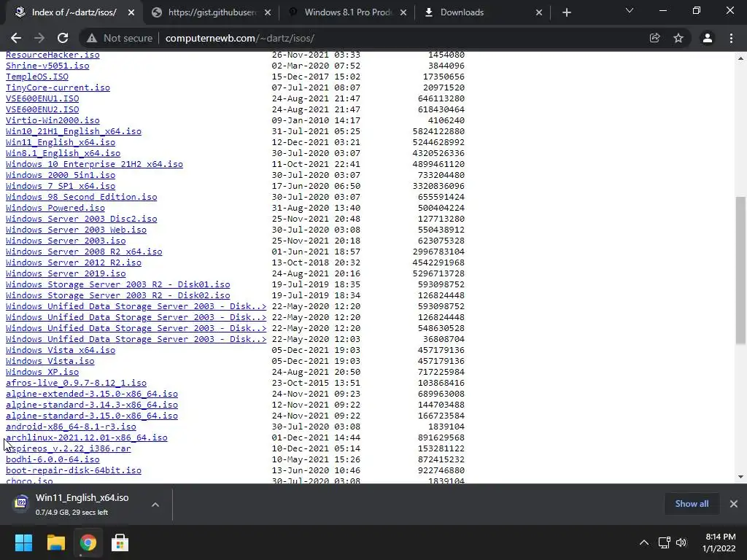This screenshot has width=747, height=560.
Task: Select the Index of /~dartz/isos/ tab
Action: (74, 12)
